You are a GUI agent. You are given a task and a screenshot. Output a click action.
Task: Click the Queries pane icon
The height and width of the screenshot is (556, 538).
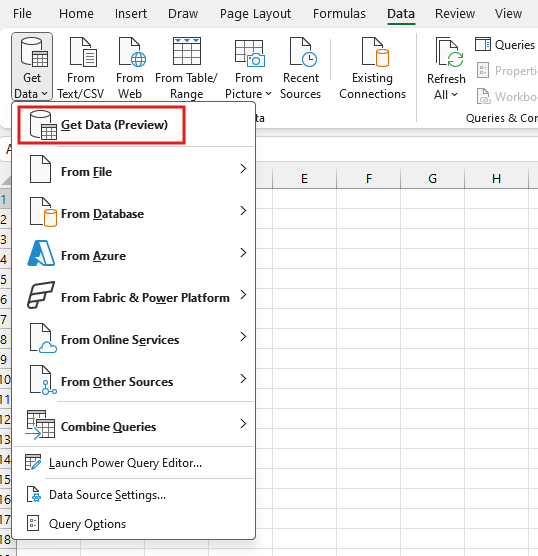tap(483, 44)
